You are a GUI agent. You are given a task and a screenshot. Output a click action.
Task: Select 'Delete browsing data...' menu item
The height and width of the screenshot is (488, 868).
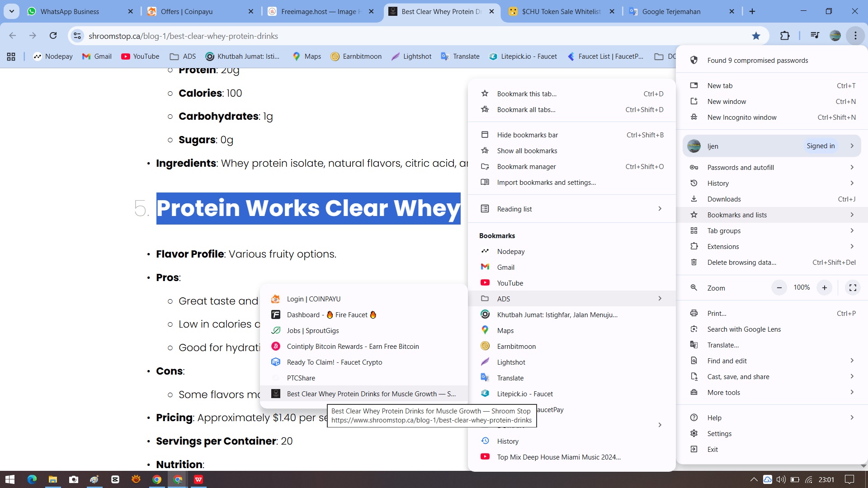(772, 262)
